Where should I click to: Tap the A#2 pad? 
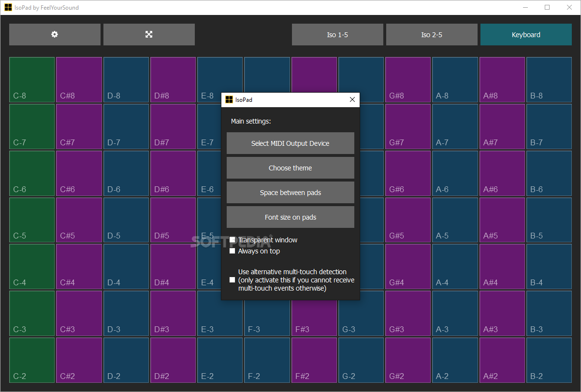point(502,361)
